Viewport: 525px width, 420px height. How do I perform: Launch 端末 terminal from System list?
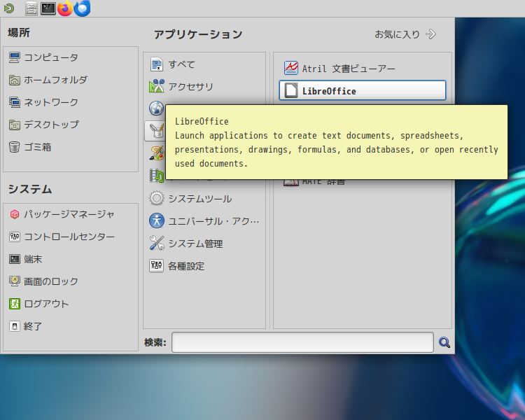pyautogui.click(x=25, y=259)
